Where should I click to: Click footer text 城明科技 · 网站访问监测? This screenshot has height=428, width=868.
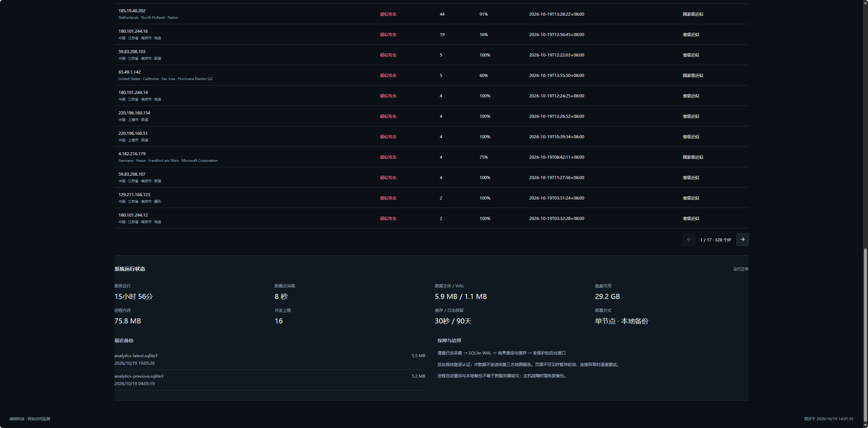point(30,419)
